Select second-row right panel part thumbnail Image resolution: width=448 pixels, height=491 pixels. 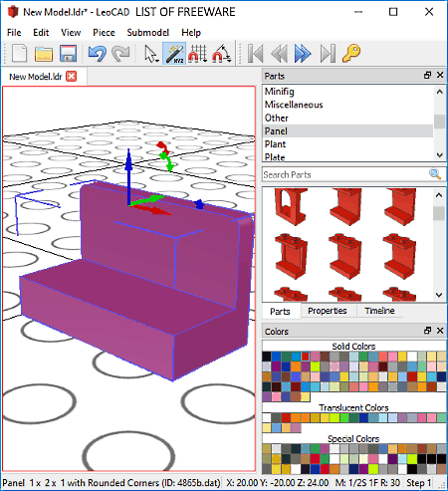(399, 256)
